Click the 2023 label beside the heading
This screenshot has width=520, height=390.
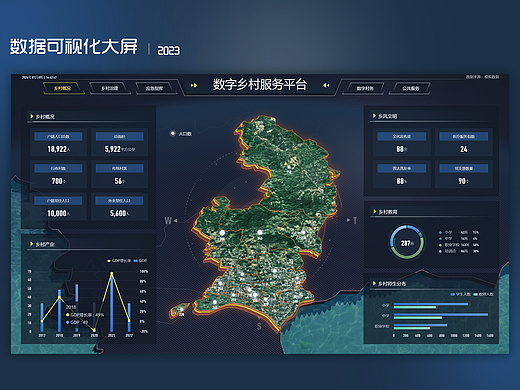(x=168, y=50)
